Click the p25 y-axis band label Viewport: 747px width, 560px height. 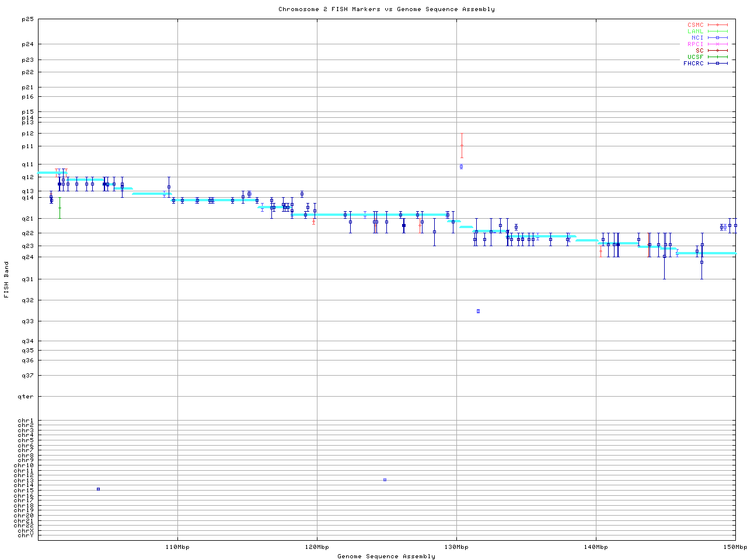coord(28,19)
